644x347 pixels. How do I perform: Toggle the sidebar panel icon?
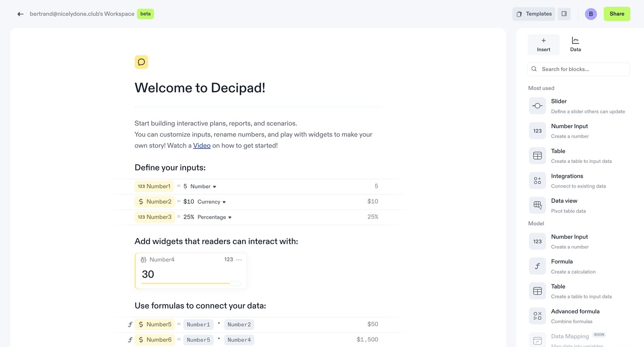[564, 14]
